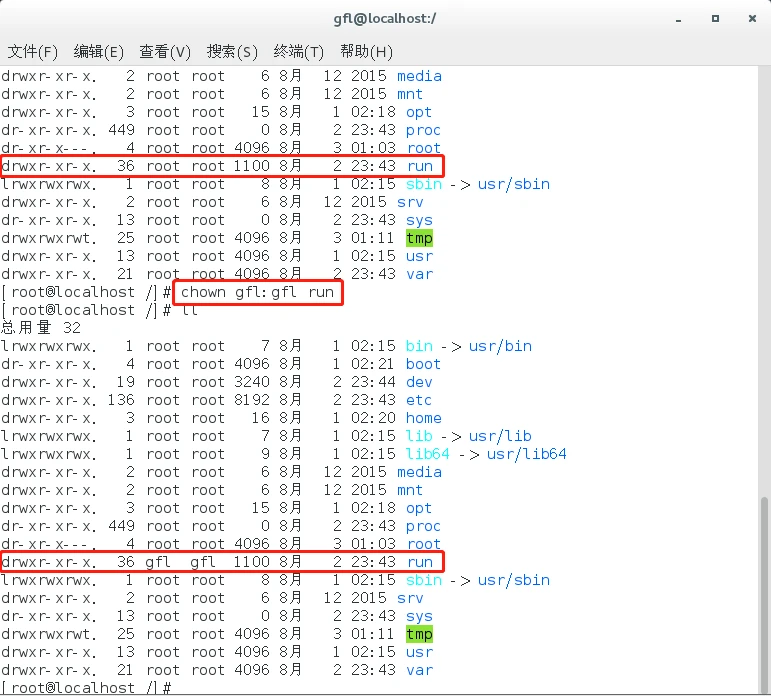Click the 总用量 32 line
The image size is (771, 696).
[x=42, y=328]
